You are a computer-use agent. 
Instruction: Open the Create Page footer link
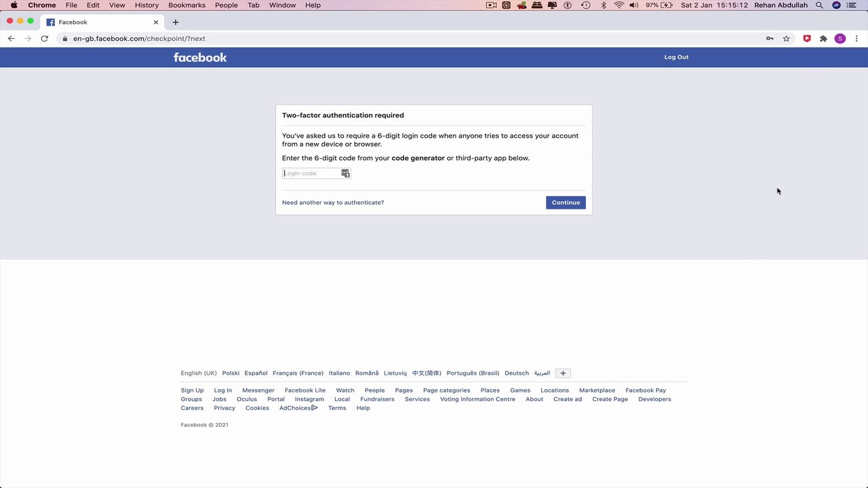tap(610, 399)
